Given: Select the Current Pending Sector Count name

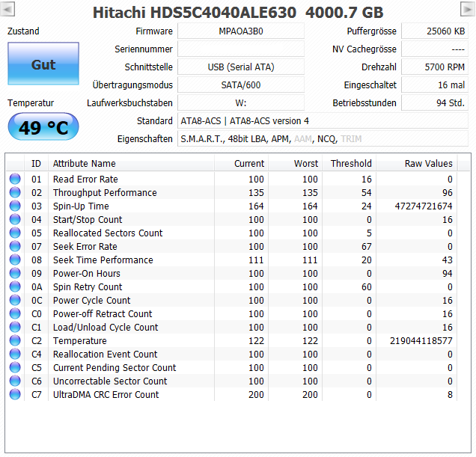Looking at the screenshot, I should tap(115, 368).
